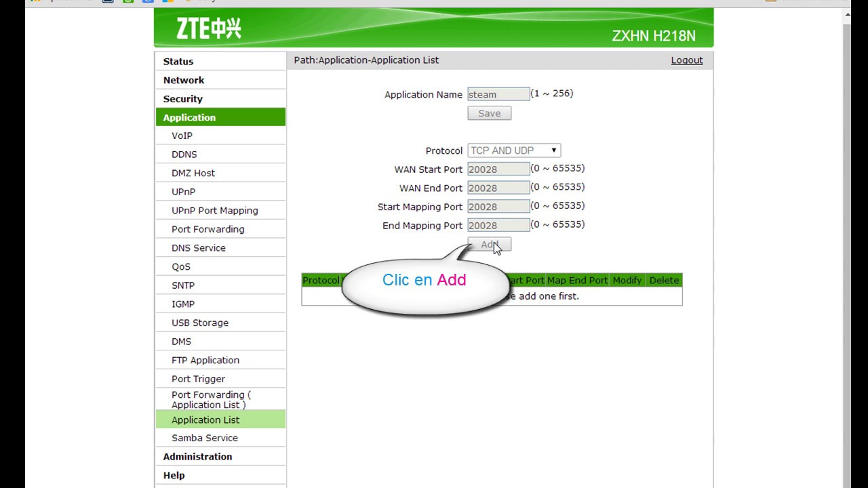Click the WAN Start Port field
The height and width of the screenshot is (488, 868).
[498, 169]
